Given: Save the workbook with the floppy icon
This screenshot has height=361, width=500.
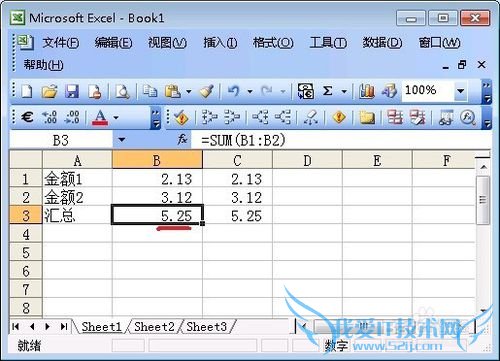Looking at the screenshot, I should [x=72, y=91].
